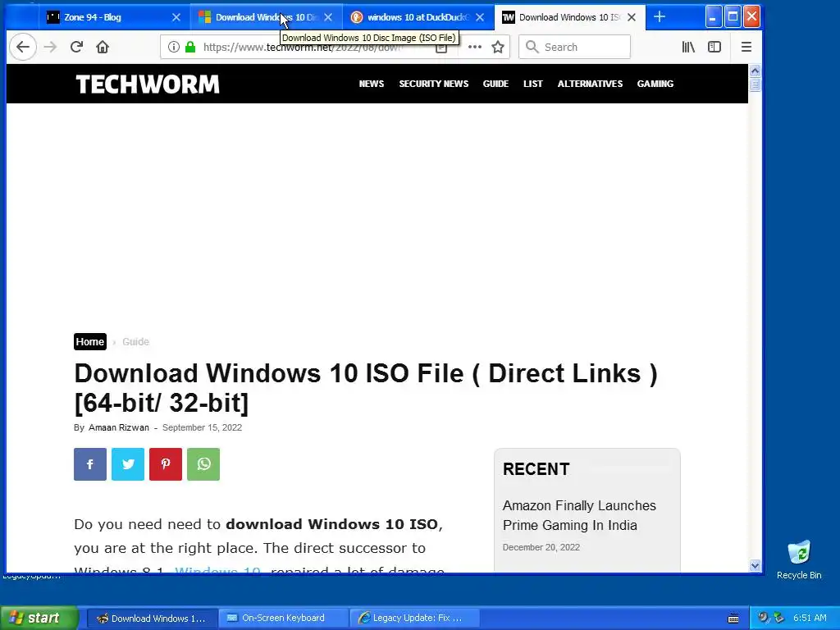Open the ALTERNATIVES menu item
Screen dimensions: 840x630
click(590, 84)
